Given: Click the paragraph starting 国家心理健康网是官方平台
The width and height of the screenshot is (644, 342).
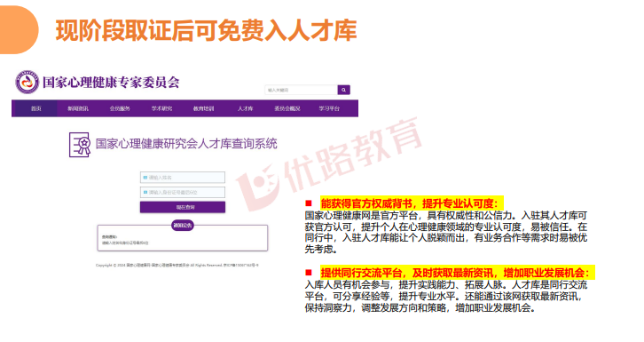Looking at the screenshot, I should 446,232.
